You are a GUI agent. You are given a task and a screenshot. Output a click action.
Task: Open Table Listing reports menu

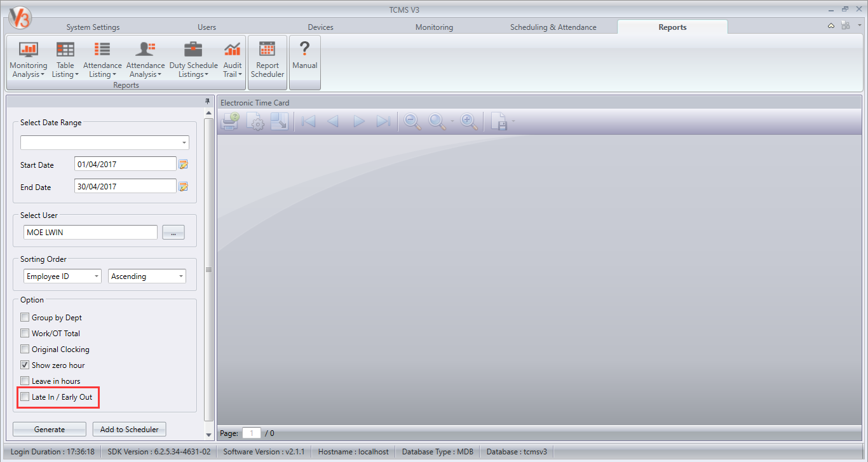(x=65, y=61)
